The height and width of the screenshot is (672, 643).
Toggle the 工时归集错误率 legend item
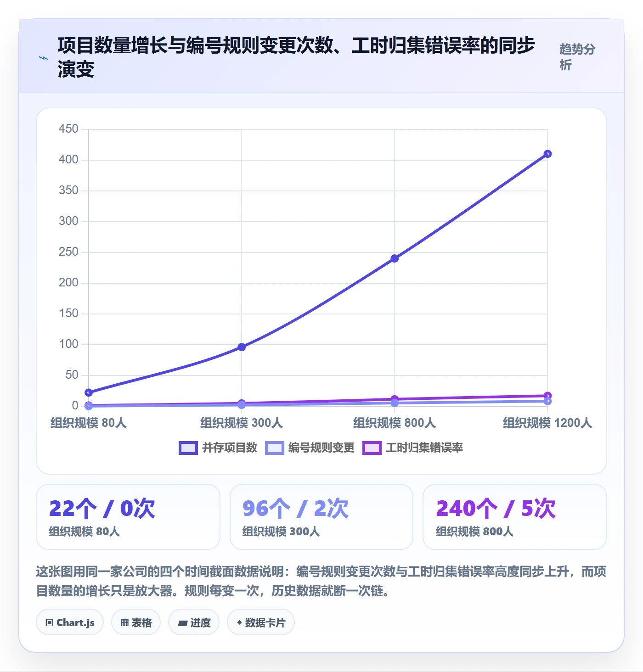click(412, 448)
